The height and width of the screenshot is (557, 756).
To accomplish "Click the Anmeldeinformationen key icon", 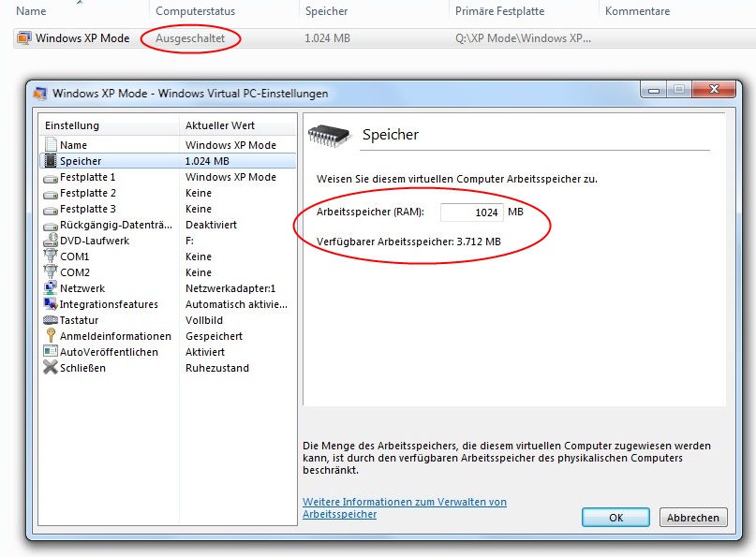I will point(51,335).
